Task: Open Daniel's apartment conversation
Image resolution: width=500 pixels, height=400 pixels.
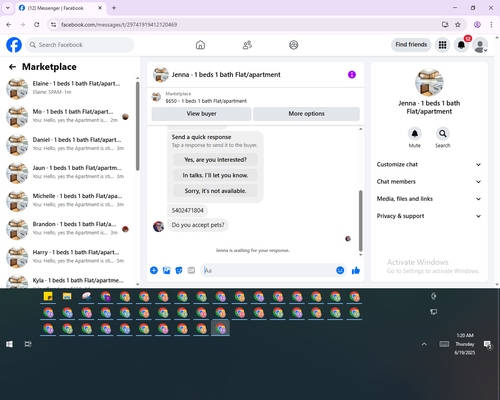Action: click(68, 144)
